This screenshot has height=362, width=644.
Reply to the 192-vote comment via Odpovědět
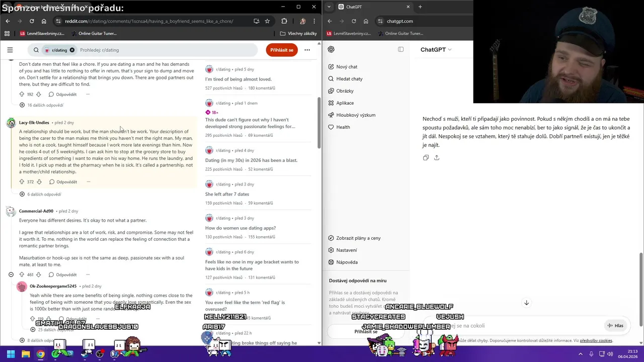(63, 94)
